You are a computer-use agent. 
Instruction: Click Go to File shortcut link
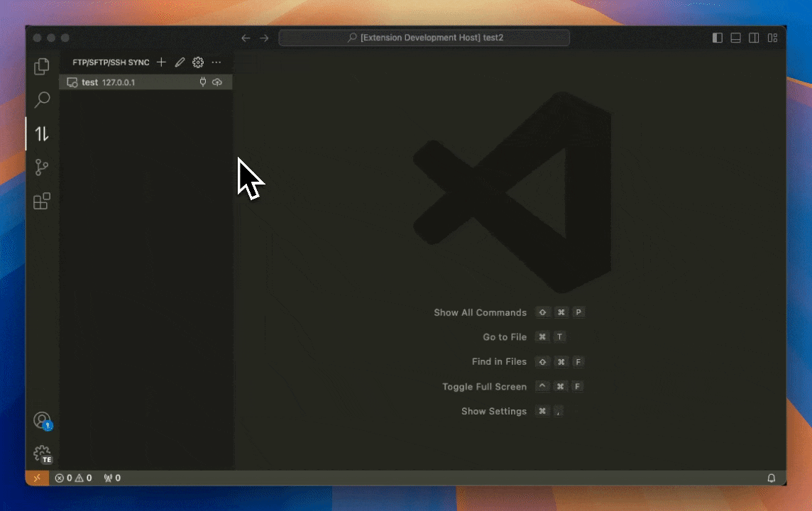click(505, 336)
